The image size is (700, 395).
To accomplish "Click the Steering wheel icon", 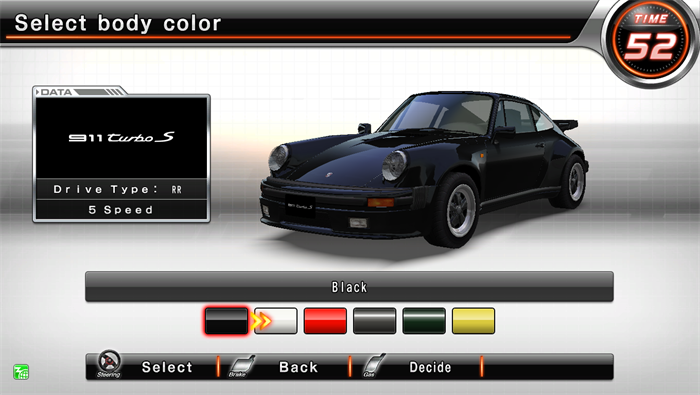I will point(109,364).
